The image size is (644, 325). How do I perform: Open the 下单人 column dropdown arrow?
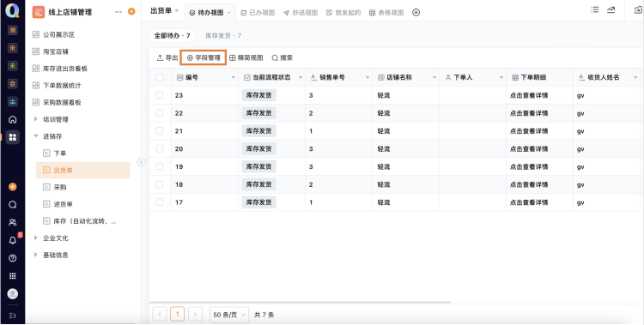(501, 77)
